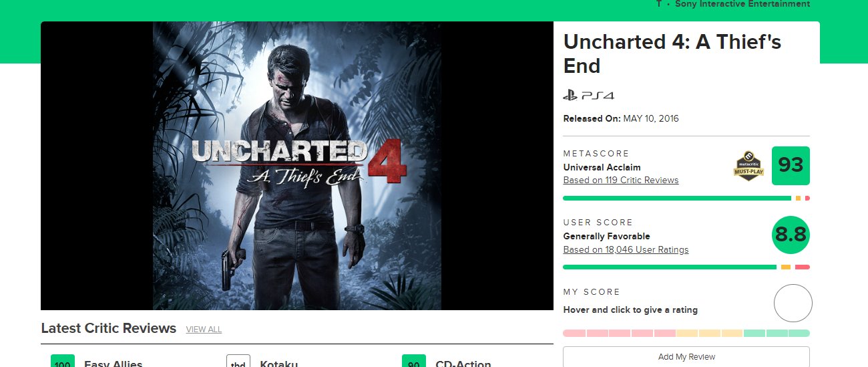
Task: Click the green 93 Metascore box
Action: click(x=791, y=166)
